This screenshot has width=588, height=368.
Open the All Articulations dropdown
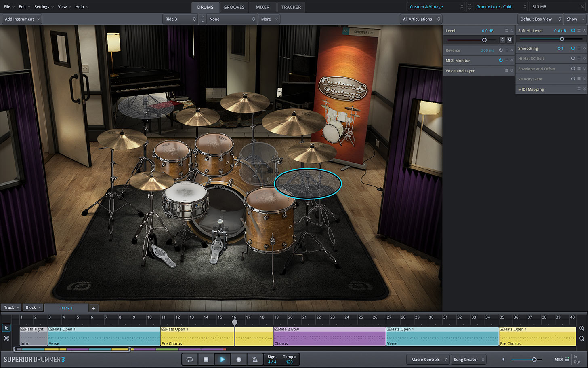pos(421,19)
